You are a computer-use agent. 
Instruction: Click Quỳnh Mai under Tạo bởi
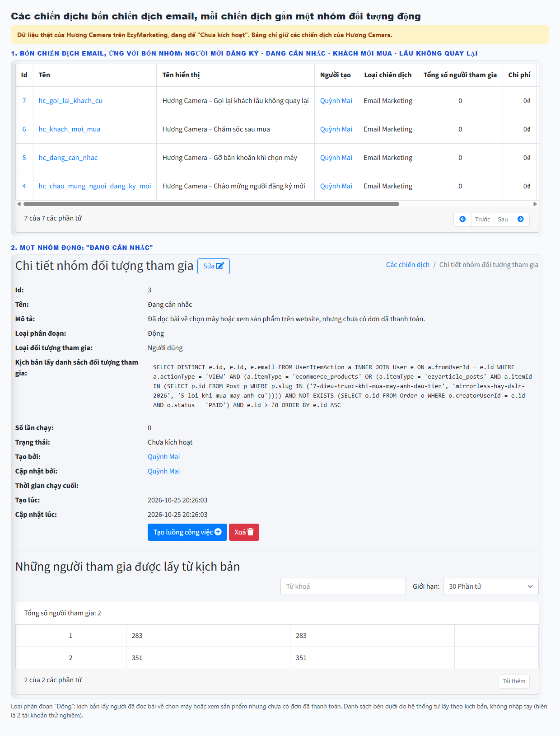(163, 457)
